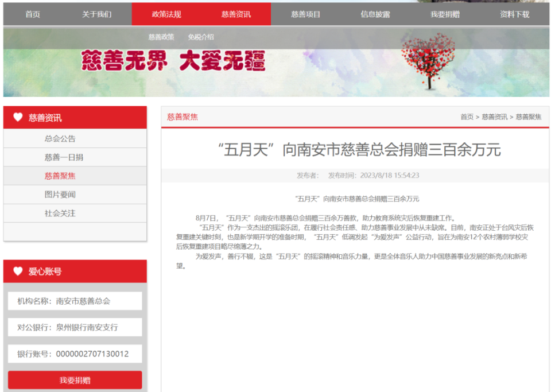Go to the 慈善项目 navigation item
This screenshot has height=392, width=551.
pyautogui.click(x=306, y=14)
